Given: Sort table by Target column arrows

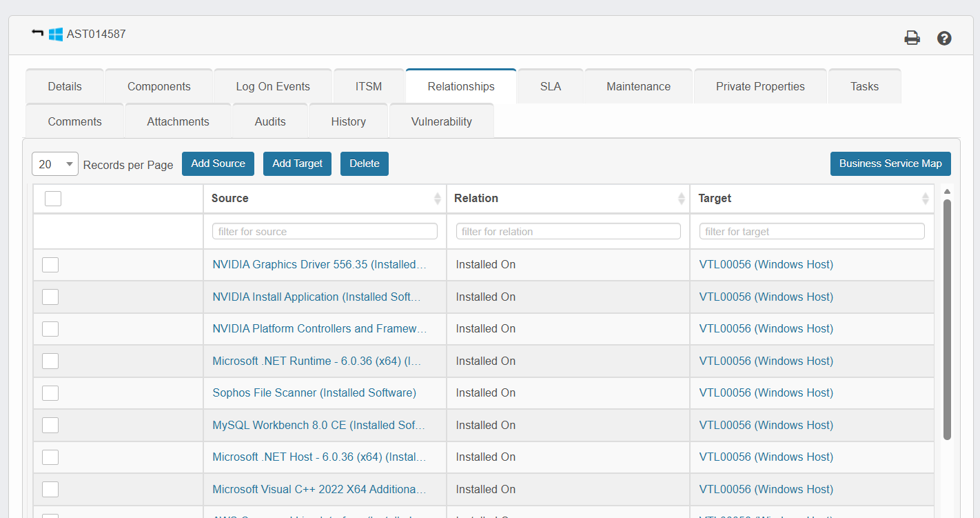Looking at the screenshot, I should click(x=925, y=199).
